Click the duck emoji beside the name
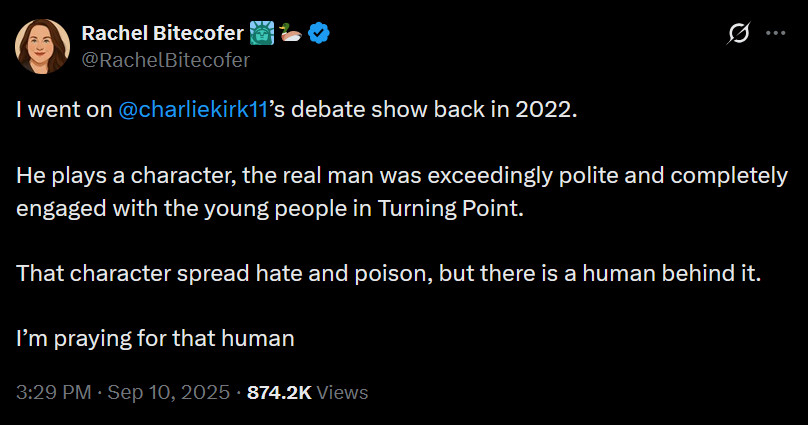 [x=291, y=34]
